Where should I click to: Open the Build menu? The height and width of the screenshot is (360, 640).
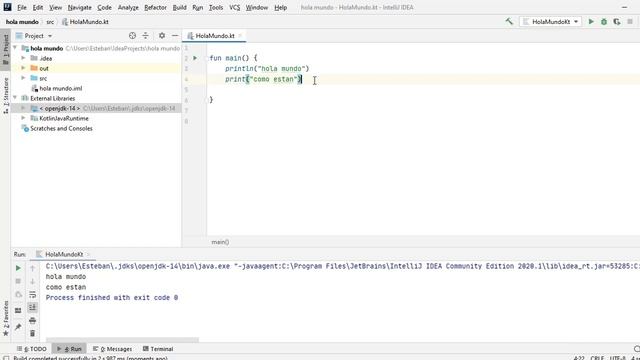click(179, 7)
